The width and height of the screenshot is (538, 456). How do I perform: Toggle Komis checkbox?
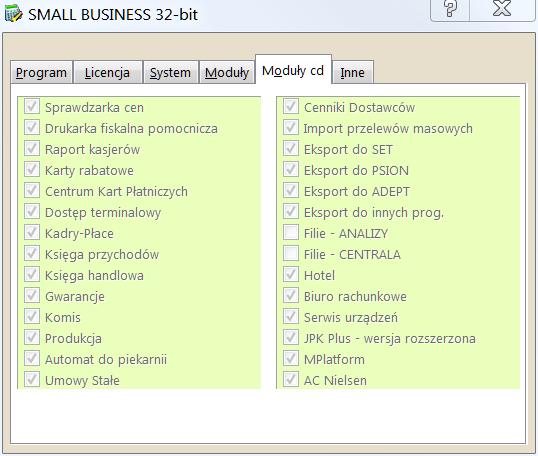pyautogui.click(x=32, y=317)
